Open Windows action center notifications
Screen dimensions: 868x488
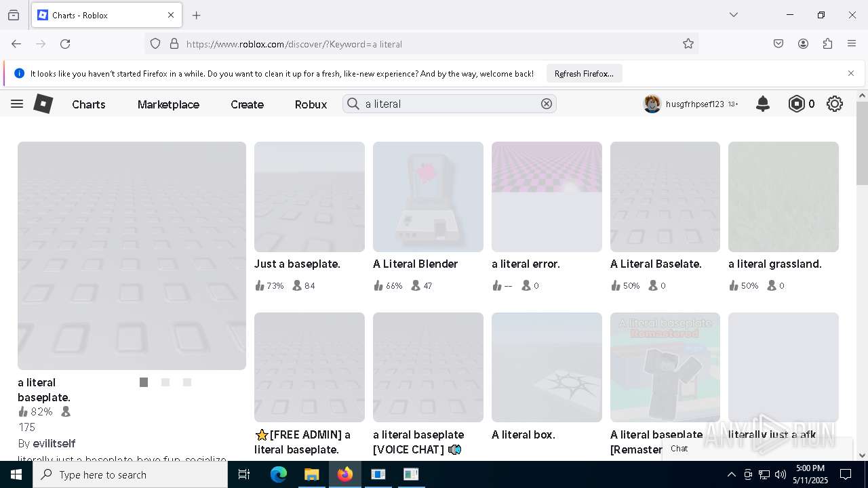click(x=846, y=474)
